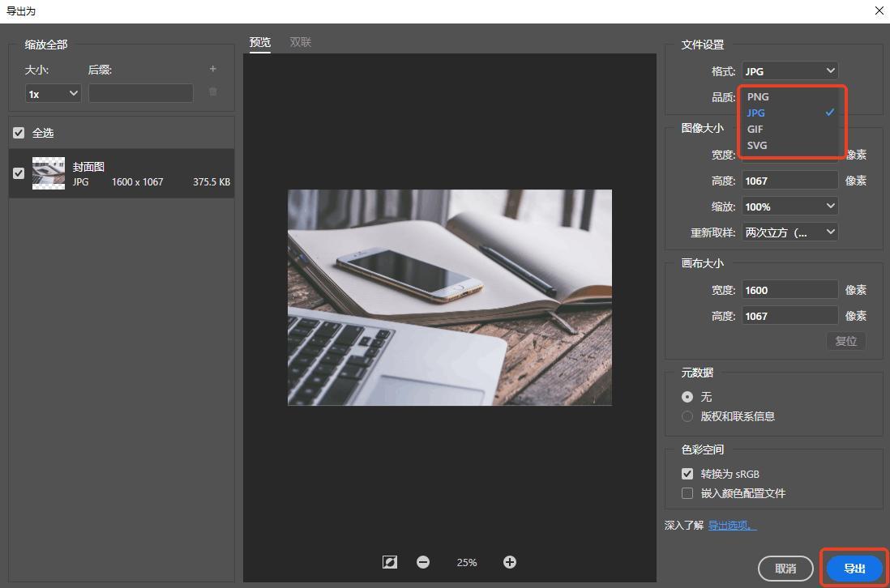Screen dimensions: 890x588
Task: Uncheck the 全选 checkbox
Action: tap(19, 133)
